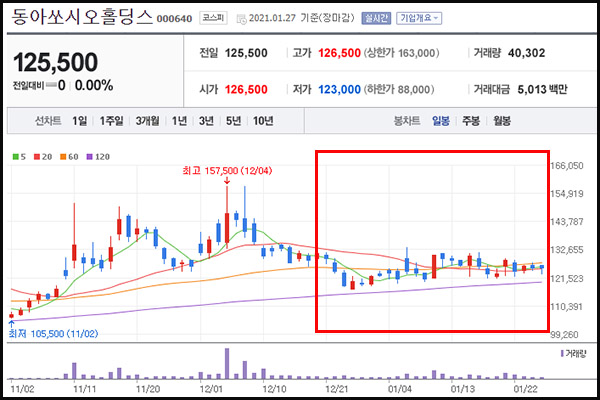The image size is (600, 400).
Task: Select the 1주일 line chart period
Action: coord(111,121)
